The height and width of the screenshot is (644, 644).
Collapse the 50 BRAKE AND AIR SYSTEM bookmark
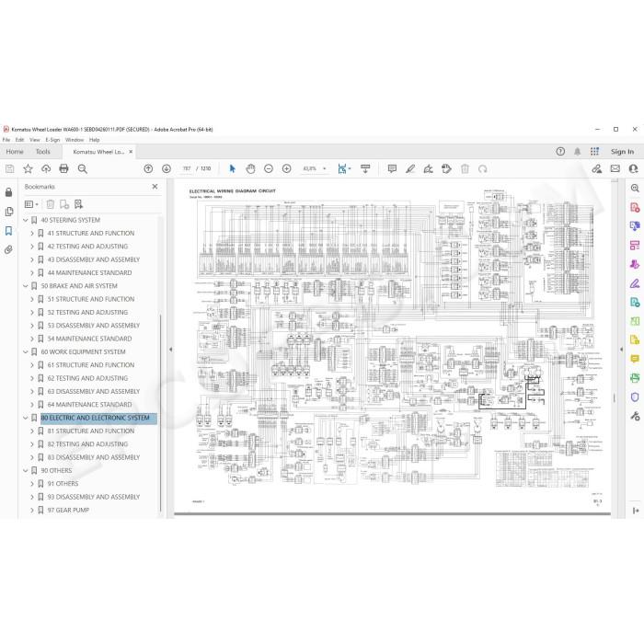coord(26,286)
